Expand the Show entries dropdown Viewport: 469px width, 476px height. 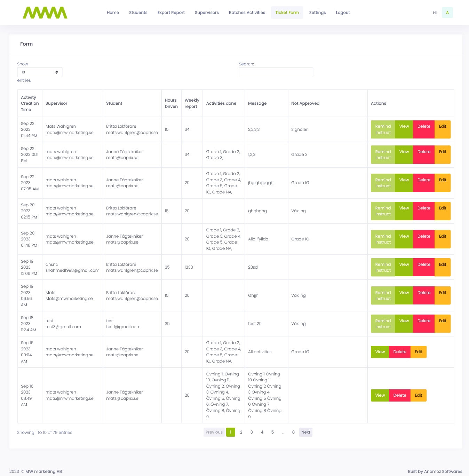point(40,72)
